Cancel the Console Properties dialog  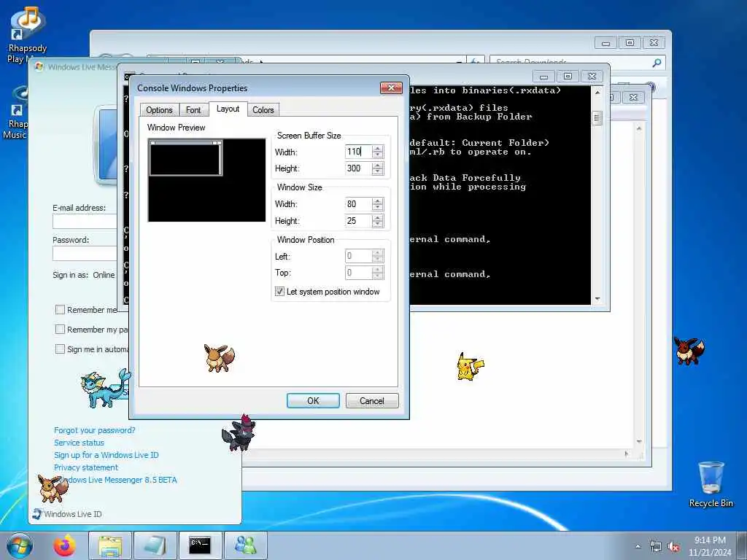371,400
